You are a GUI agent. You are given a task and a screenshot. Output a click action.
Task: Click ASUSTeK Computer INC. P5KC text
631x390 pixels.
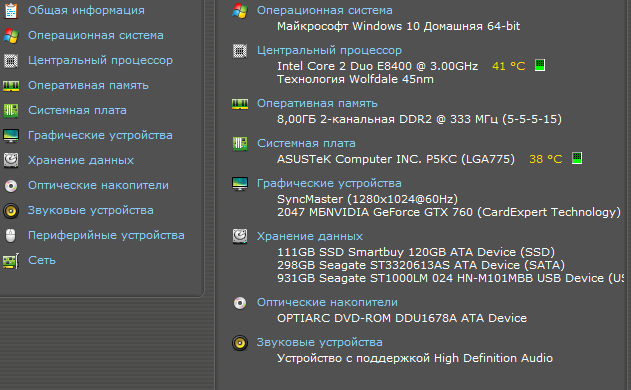click(396, 159)
